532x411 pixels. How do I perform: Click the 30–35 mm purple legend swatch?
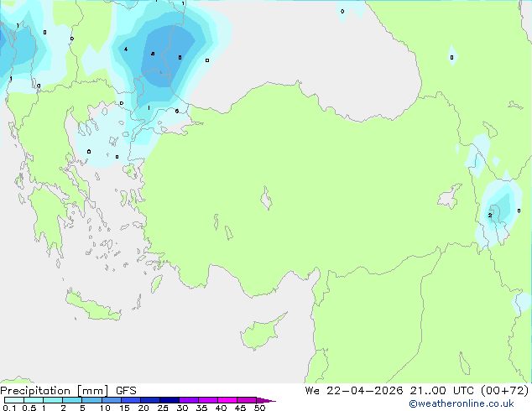(189, 400)
